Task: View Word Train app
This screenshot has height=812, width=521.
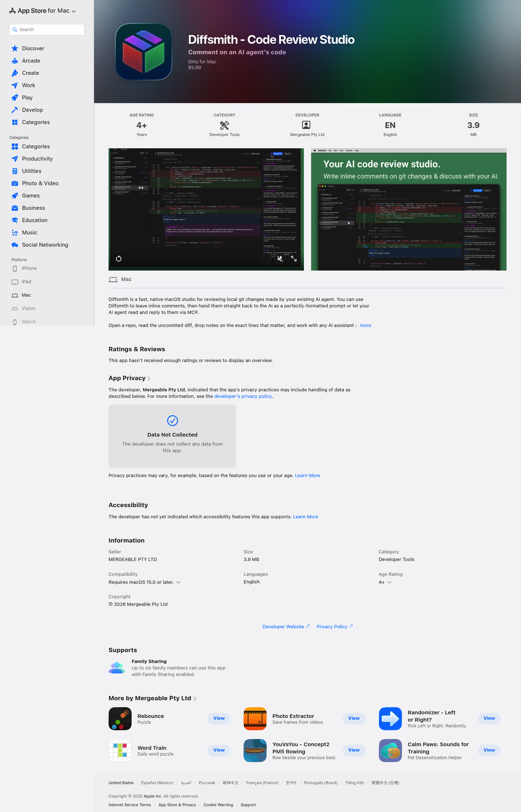Action: pos(219,750)
